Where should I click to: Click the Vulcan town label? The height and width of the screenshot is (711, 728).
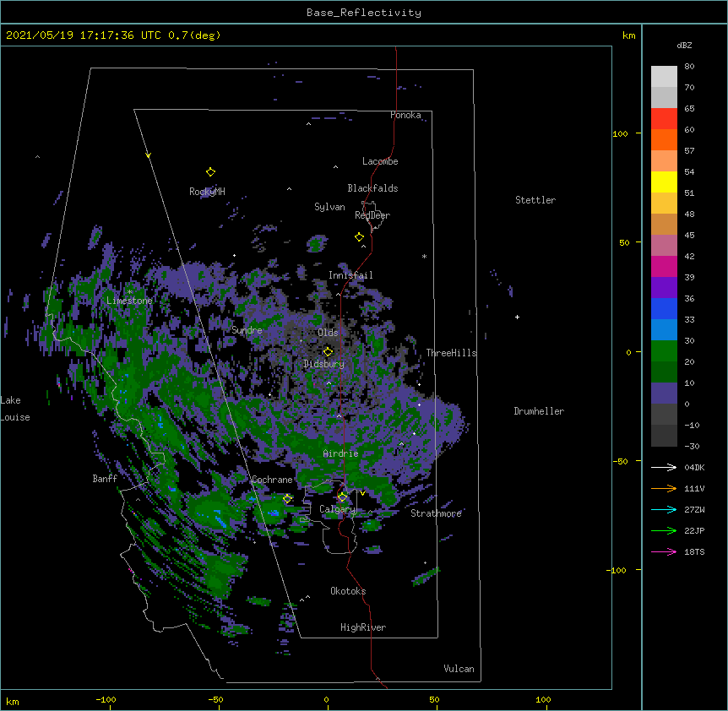459,669
